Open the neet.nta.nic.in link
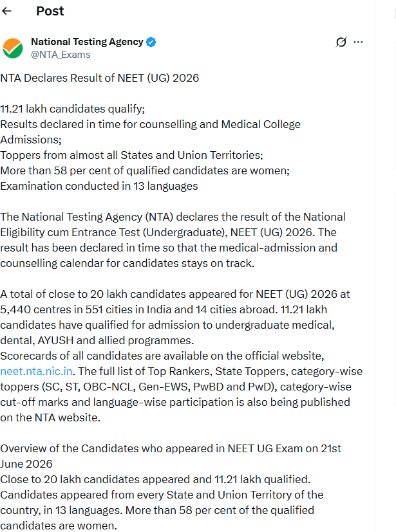 36,371
